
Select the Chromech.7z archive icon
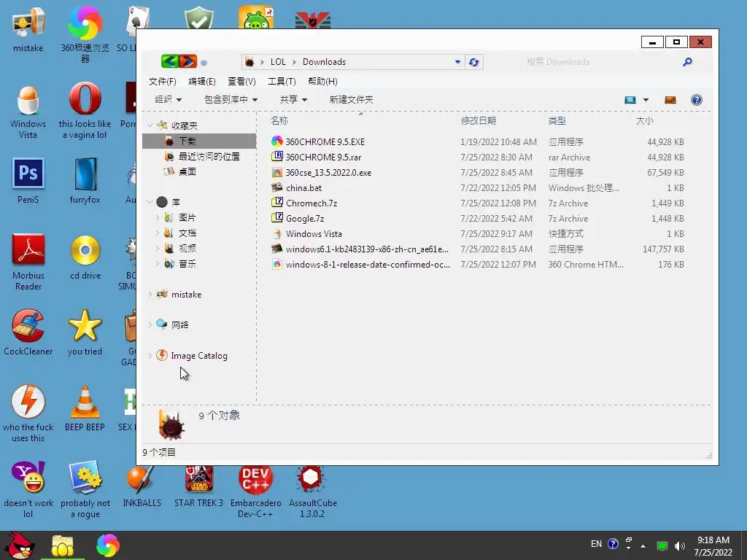pos(277,203)
